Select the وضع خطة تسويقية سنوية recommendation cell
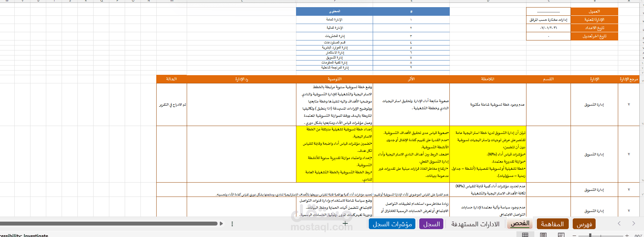 click(334, 105)
